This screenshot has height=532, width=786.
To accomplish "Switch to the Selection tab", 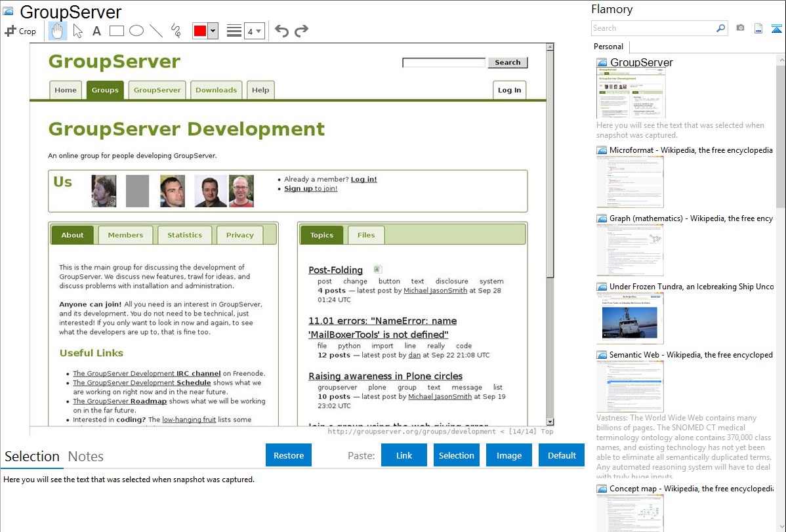I will [32, 457].
